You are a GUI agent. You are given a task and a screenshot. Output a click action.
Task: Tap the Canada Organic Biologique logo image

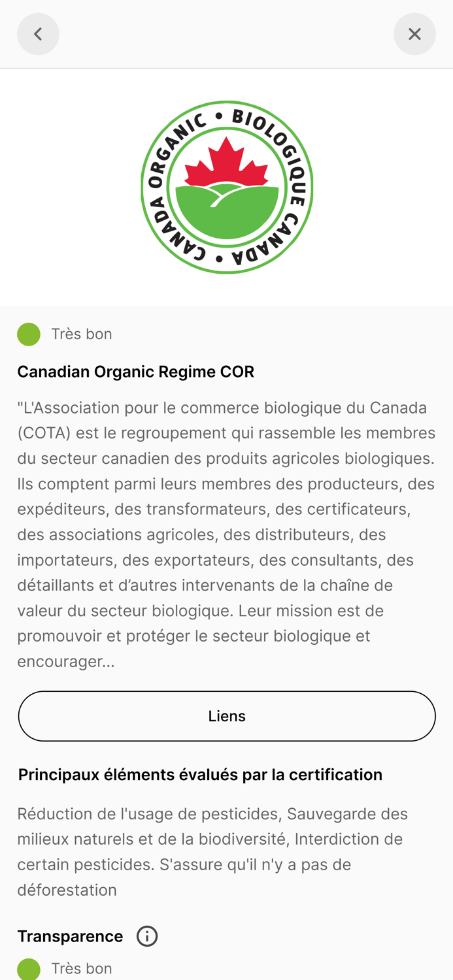pyautogui.click(x=227, y=187)
